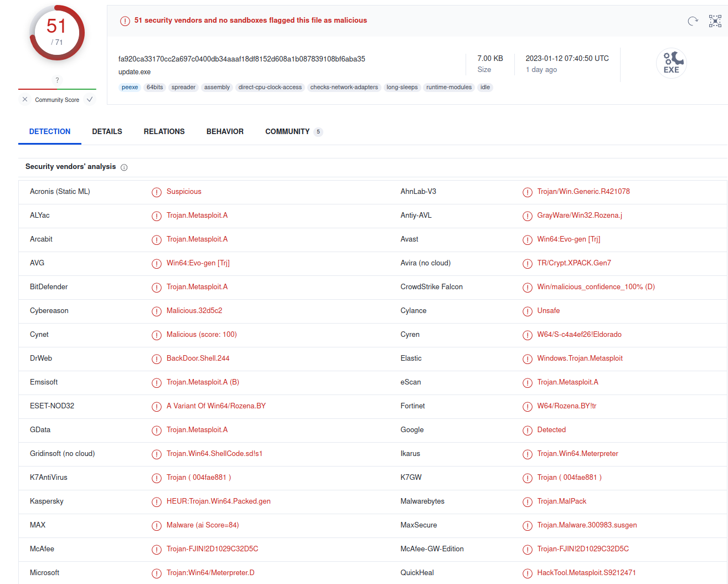Viewport: 728px width, 584px height.
Task: Click alert icon beside Trojan/Win.Generic.R421078
Action: [x=528, y=192]
